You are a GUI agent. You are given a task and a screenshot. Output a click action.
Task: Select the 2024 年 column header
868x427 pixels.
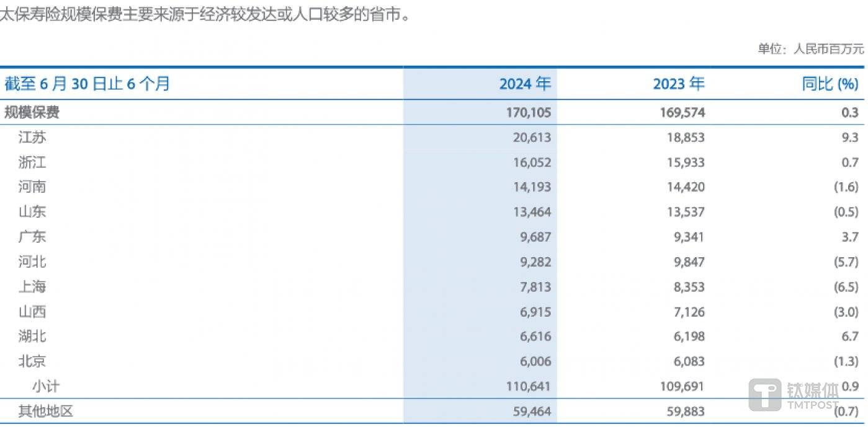point(525,84)
